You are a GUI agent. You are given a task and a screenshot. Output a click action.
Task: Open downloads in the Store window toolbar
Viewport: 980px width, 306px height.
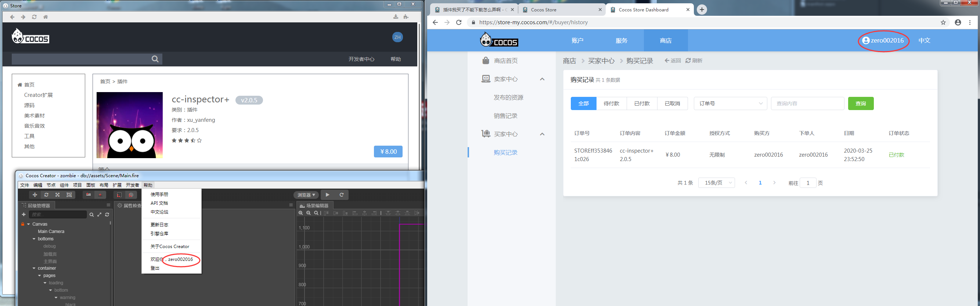396,17
